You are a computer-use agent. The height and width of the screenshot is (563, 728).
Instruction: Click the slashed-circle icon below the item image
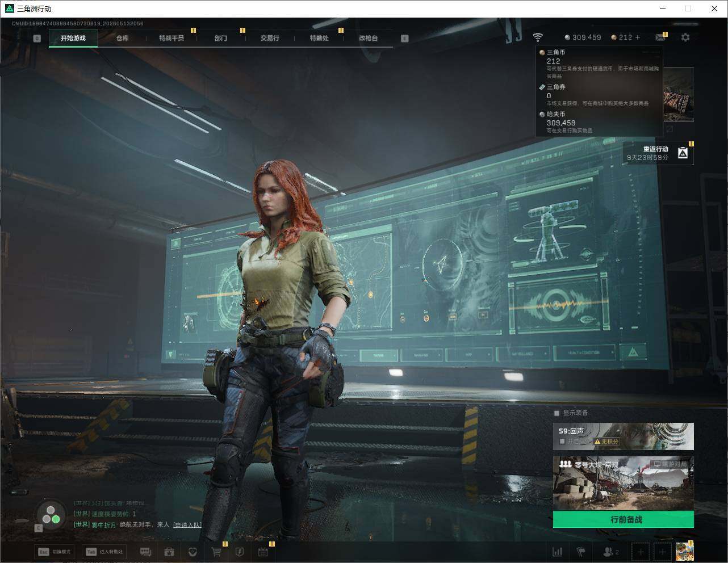[x=670, y=129]
